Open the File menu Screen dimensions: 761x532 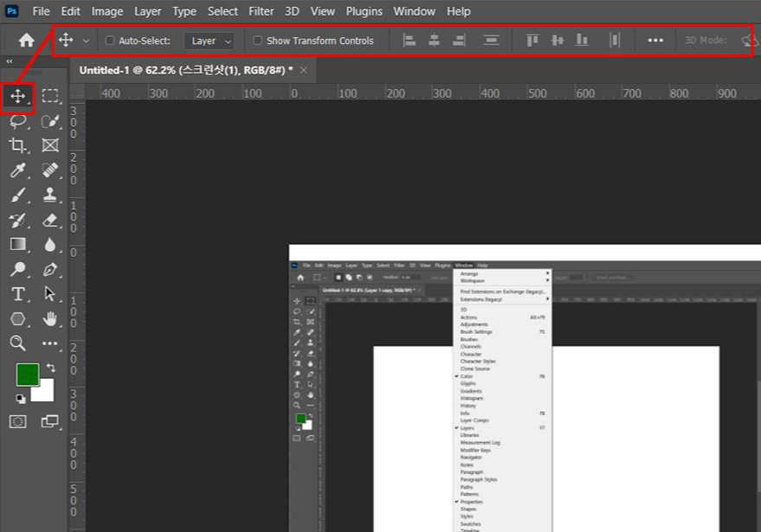(x=41, y=11)
